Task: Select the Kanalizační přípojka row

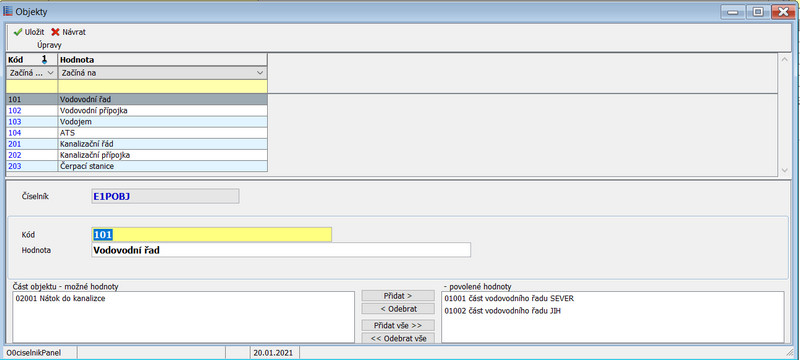Action: (x=137, y=155)
